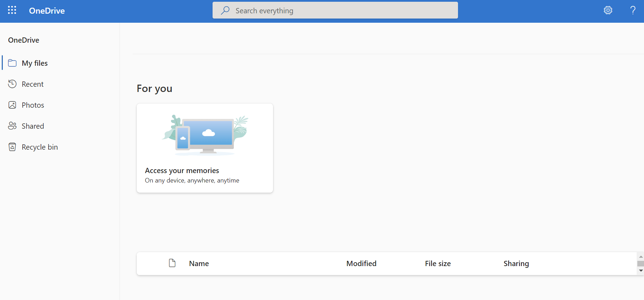Click the Recycle bin icon

click(12, 147)
